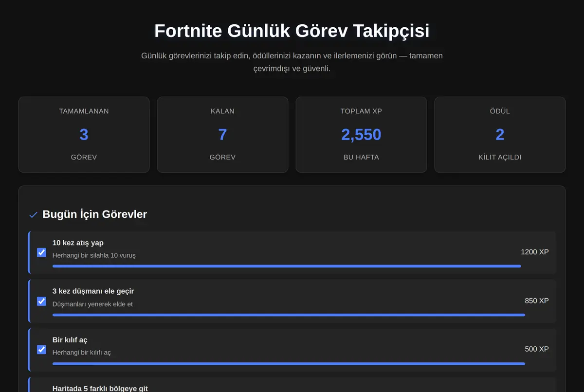Click the 'Bugün İçin Görevler' section heading
The width and height of the screenshot is (584, 392).
[95, 214]
